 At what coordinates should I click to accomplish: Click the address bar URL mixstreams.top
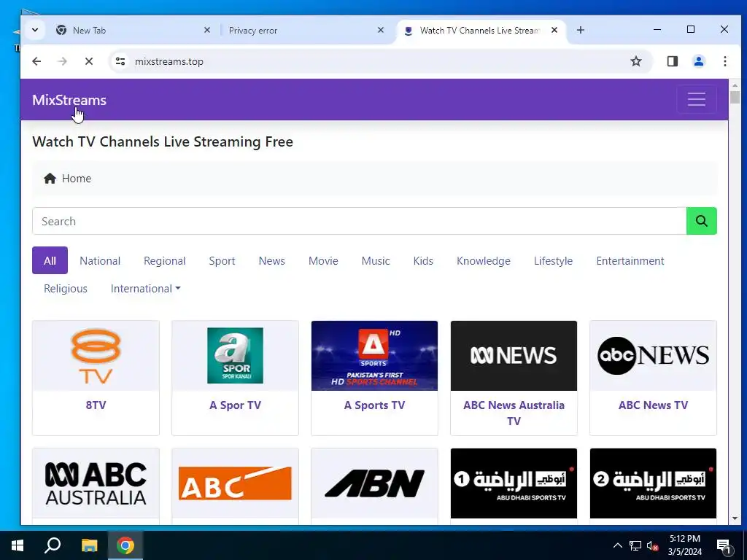(169, 61)
